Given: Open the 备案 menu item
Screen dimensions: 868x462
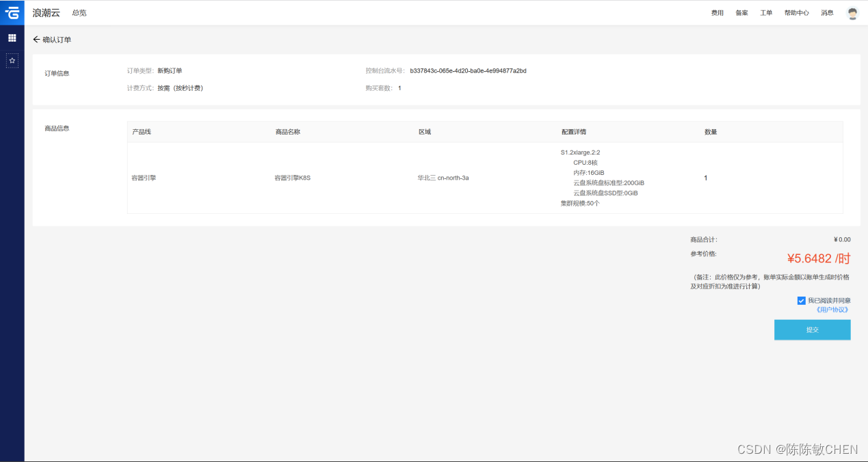Looking at the screenshot, I should (x=741, y=13).
